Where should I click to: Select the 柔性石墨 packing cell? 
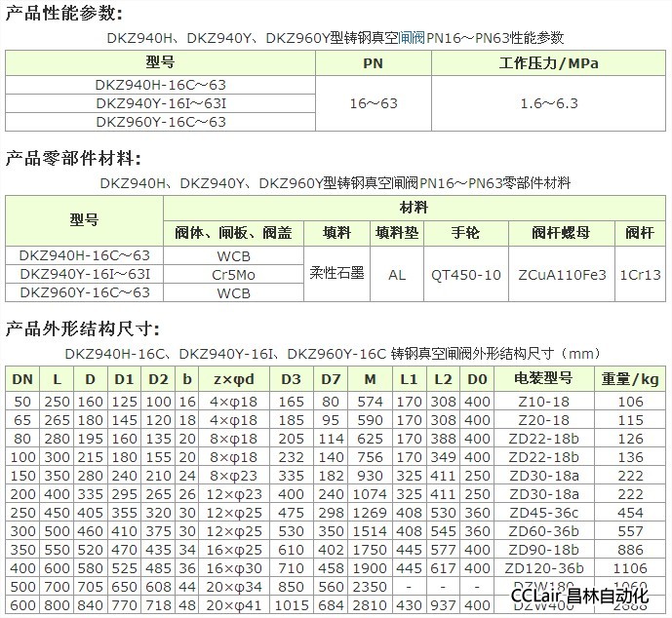336,274
